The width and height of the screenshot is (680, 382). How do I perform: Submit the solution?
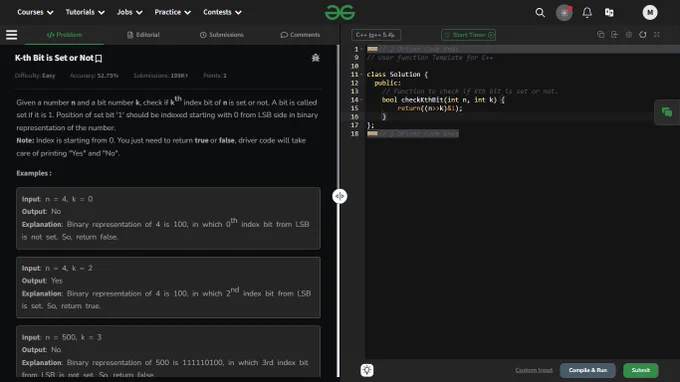click(641, 370)
